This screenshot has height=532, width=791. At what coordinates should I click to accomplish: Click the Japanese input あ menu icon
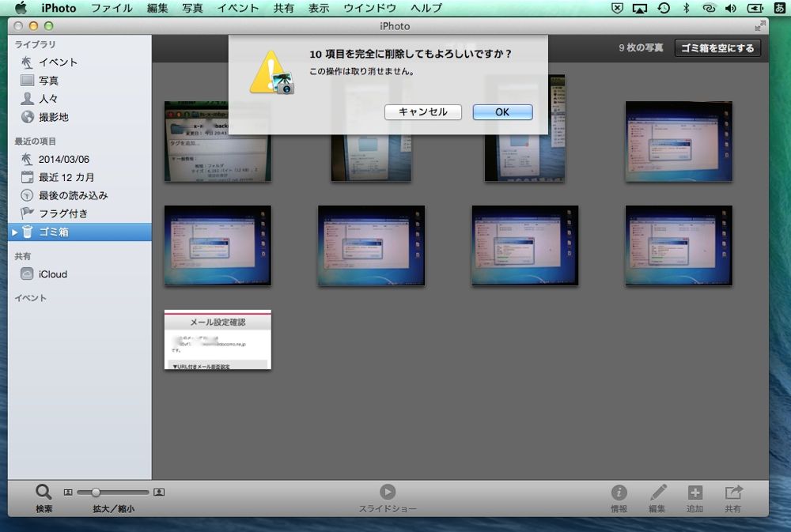779,8
